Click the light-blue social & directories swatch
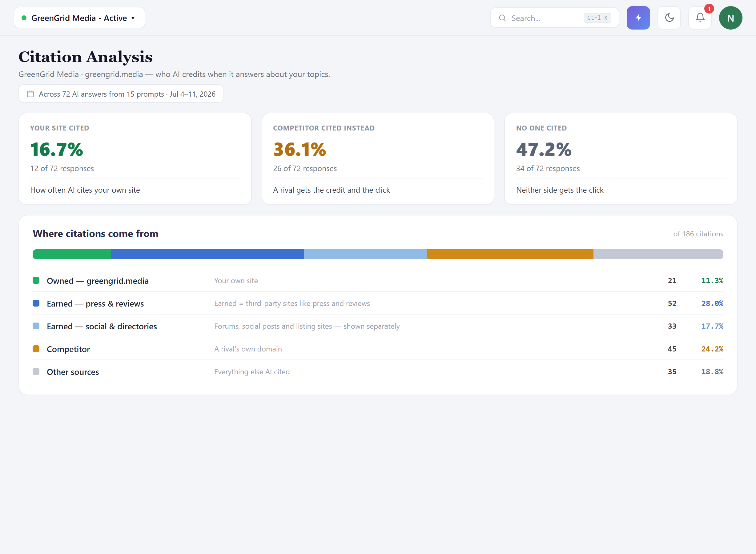 pyautogui.click(x=36, y=326)
